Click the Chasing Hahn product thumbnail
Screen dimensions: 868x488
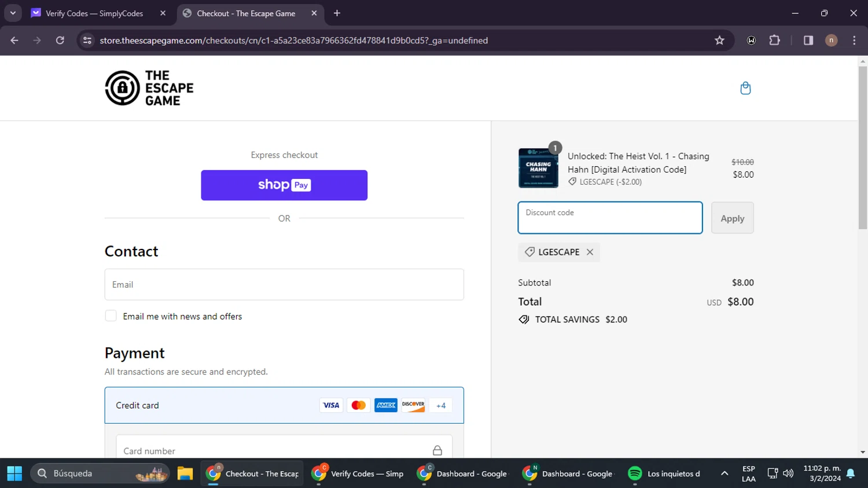(538, 168)
